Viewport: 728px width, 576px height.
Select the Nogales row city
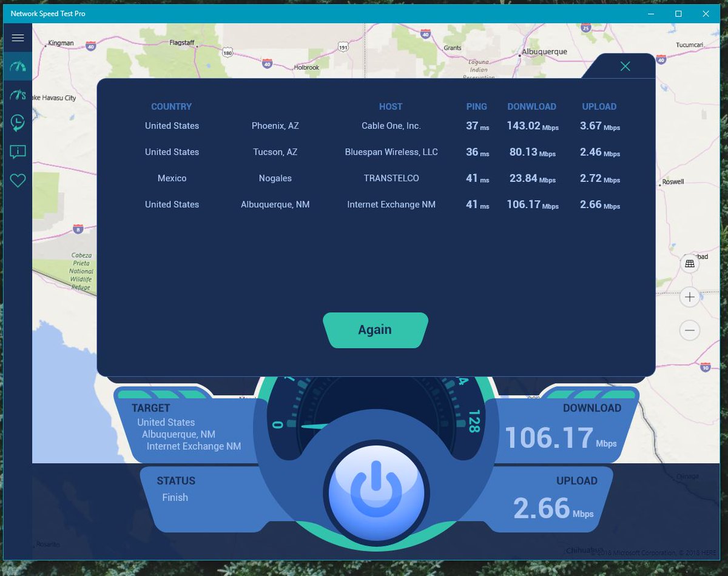[x=275, y=178]
